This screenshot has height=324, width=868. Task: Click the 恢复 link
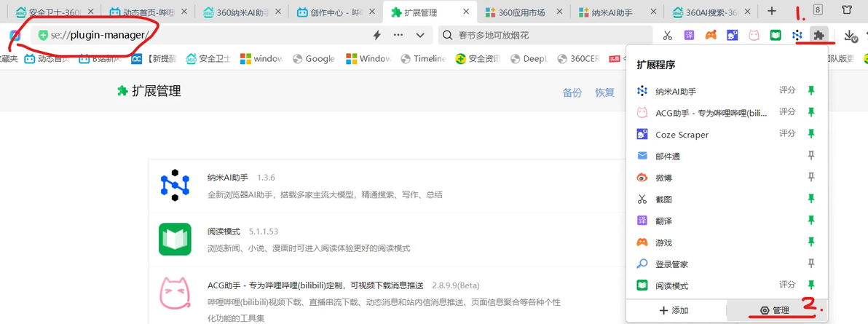pos(604,92)
